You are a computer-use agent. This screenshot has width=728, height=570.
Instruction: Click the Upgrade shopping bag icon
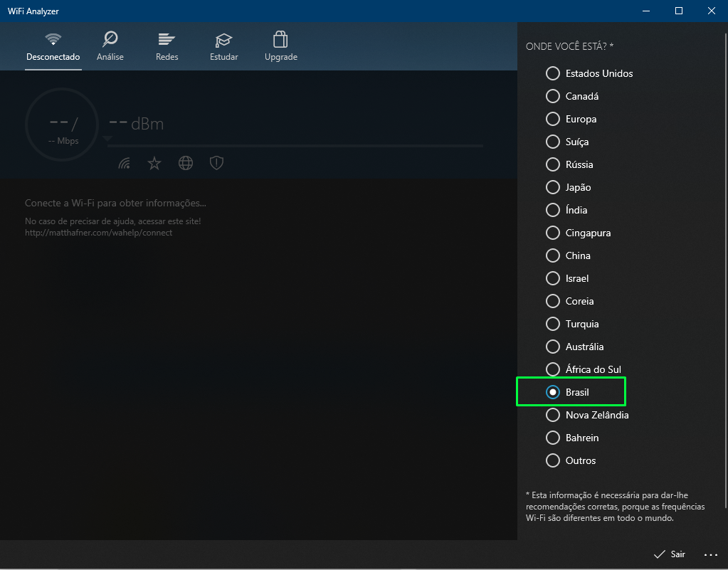coord(280,46)
